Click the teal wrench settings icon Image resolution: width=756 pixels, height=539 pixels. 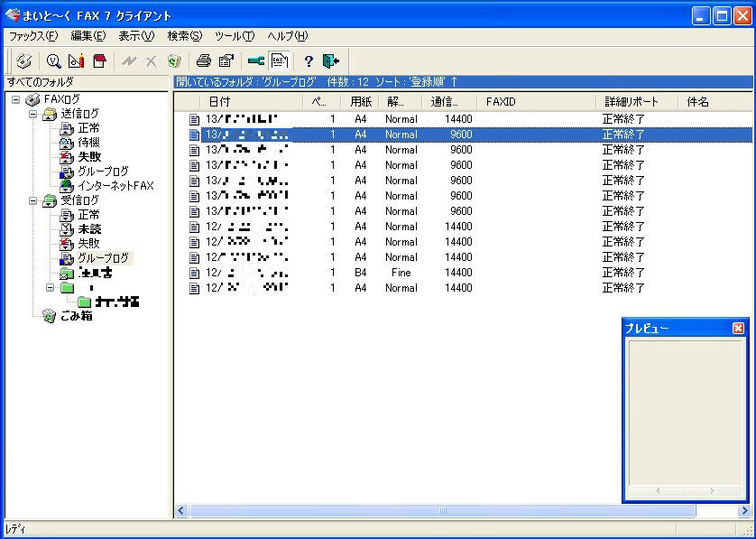tap(256, 60)
